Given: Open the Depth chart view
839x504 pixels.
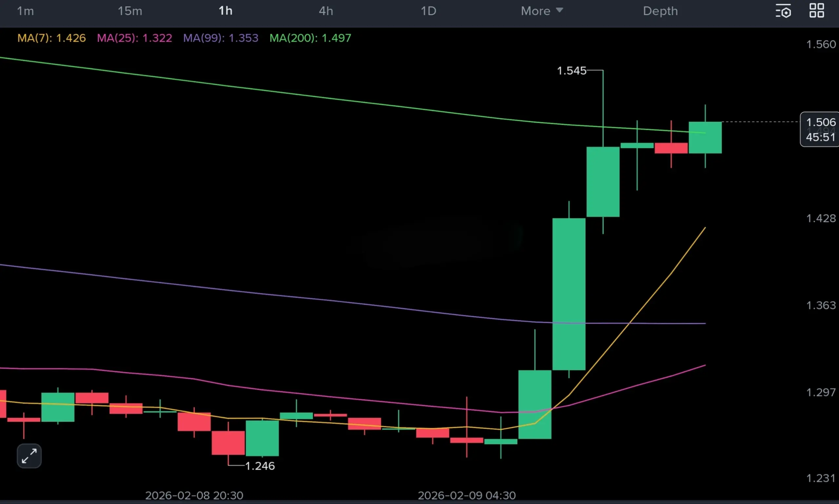Looking at the screenshot, I should click(660, 11).
